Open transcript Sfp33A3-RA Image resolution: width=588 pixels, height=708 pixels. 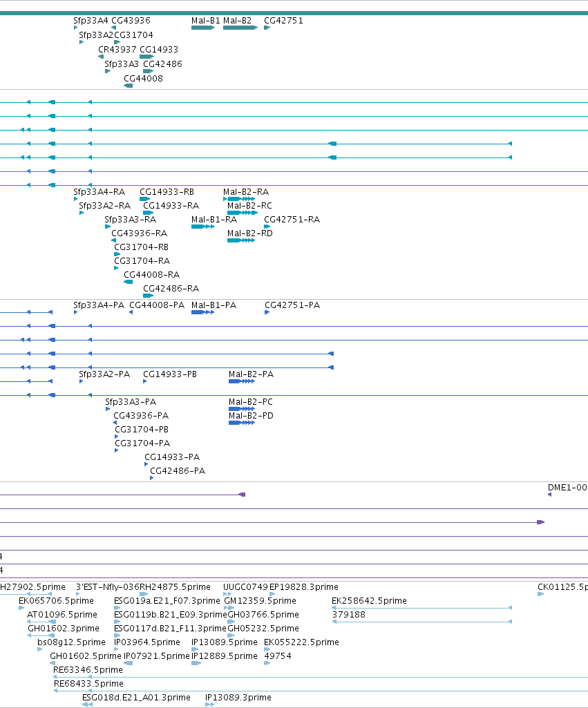coord(131,220)
